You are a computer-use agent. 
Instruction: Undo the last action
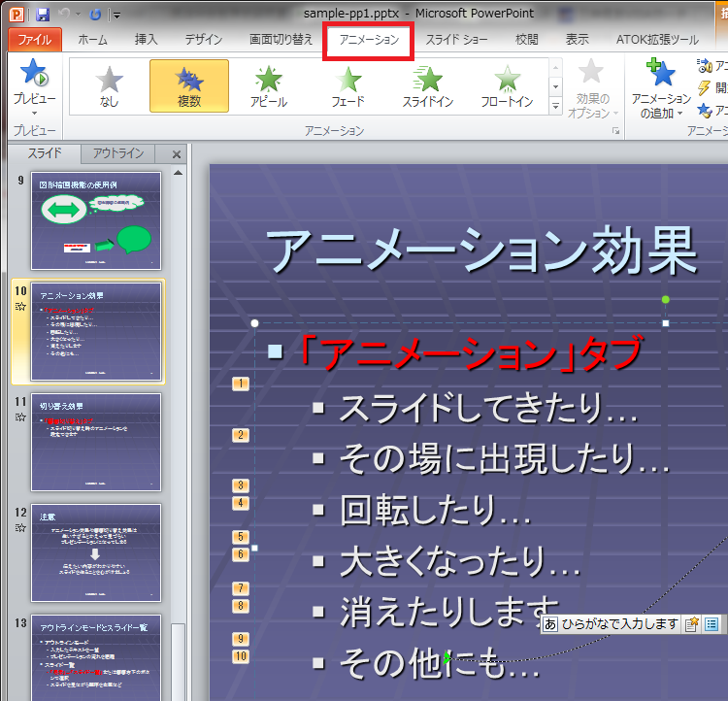click(64, 15)
